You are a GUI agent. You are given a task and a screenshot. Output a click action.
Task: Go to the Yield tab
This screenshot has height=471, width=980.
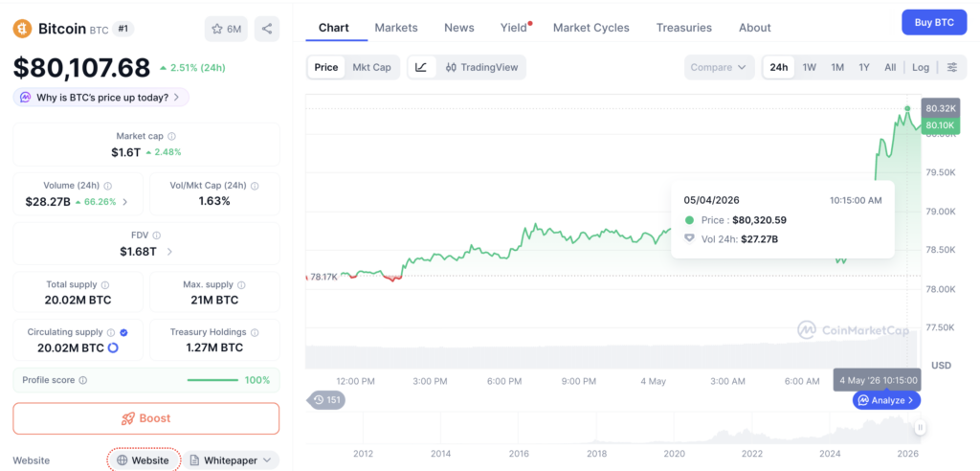(x=514, y=28)
